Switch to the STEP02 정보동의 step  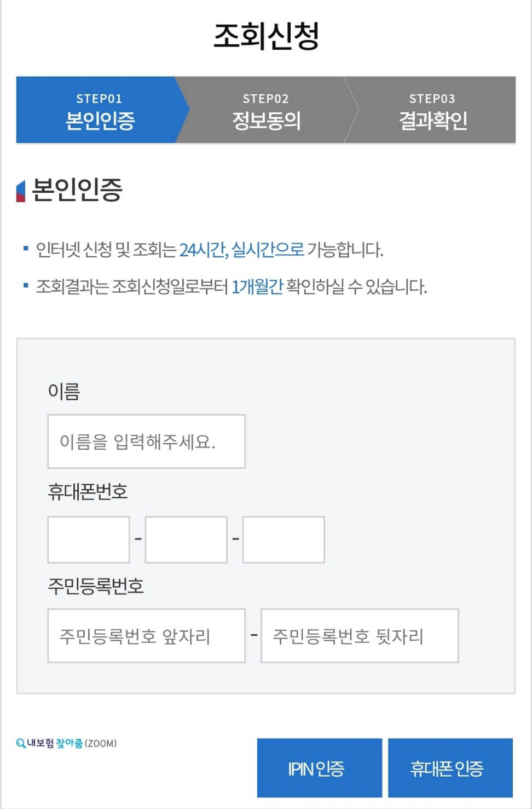click(x=266, y=109)
